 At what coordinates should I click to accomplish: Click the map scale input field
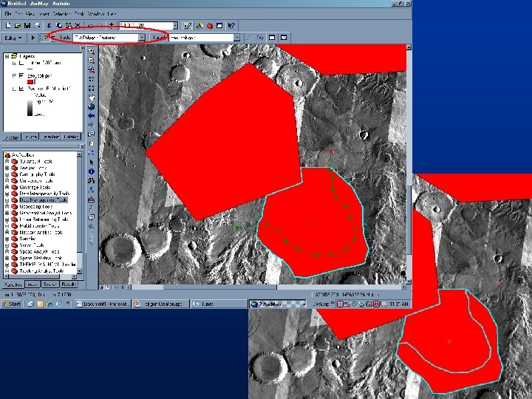tap(146, 26)
